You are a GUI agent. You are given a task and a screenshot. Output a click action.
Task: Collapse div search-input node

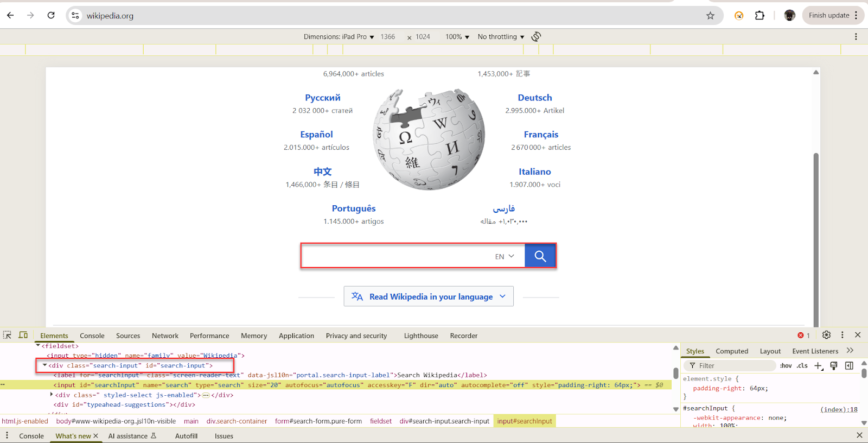(x=44, y=365)
